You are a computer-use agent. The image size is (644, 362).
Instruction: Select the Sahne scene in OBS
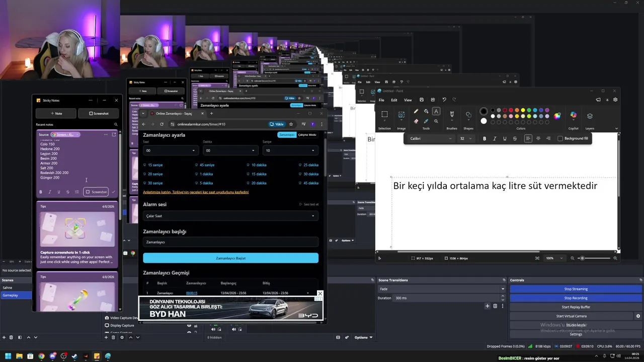(x=16, y=288)
